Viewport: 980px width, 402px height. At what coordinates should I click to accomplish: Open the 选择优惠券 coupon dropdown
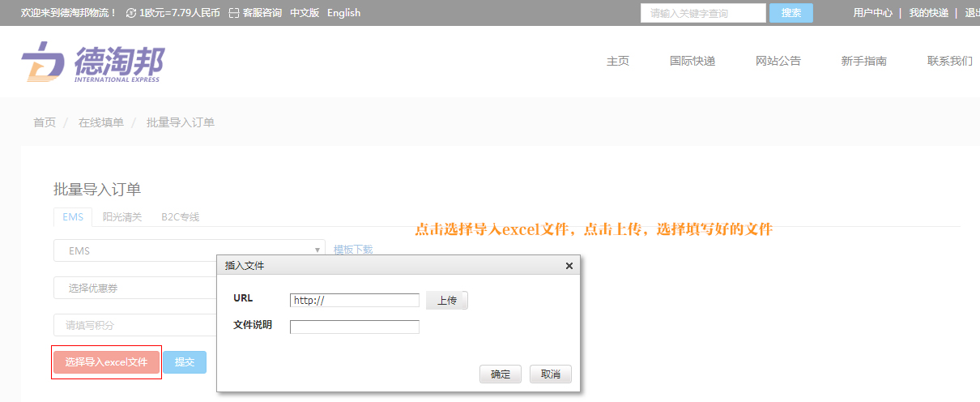135,288
